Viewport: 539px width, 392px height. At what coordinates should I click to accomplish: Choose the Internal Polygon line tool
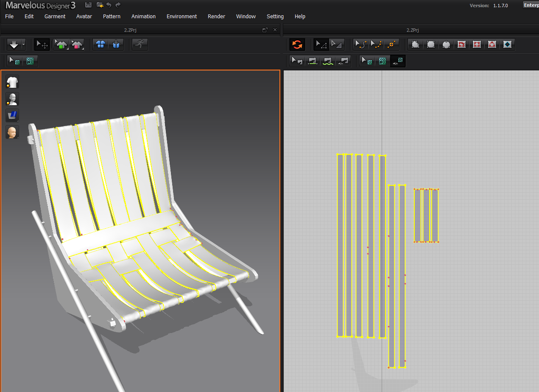coord(461,45)
